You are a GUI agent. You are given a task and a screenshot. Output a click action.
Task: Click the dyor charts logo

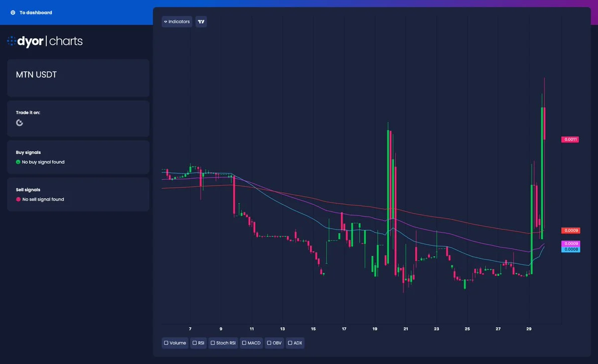pyautogui.click(x=45, y=41)
